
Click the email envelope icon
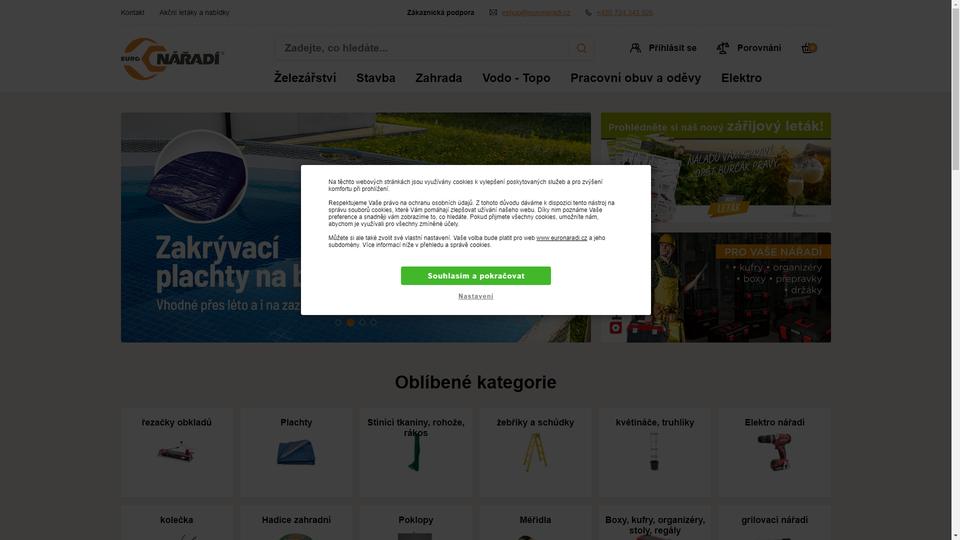pos(493,12)
